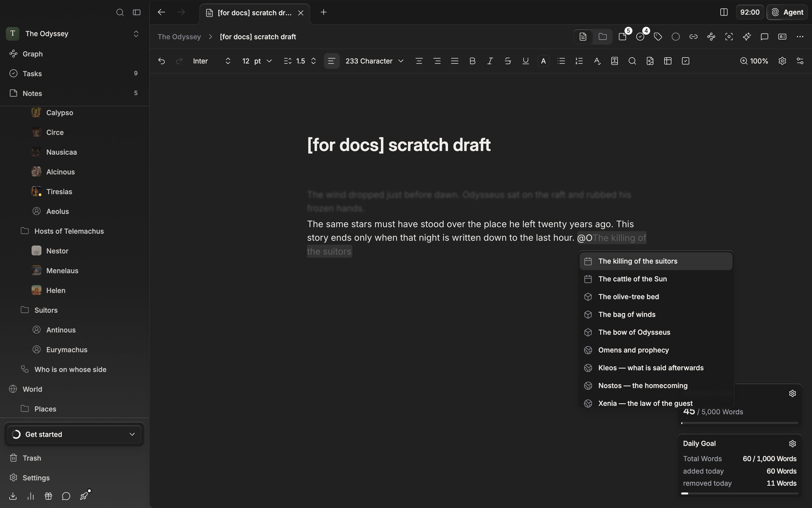The width and height of the screenshot is (812, 508).
Task: Adjust the 1.5 line spacing stepper
Action: [314, 61]
